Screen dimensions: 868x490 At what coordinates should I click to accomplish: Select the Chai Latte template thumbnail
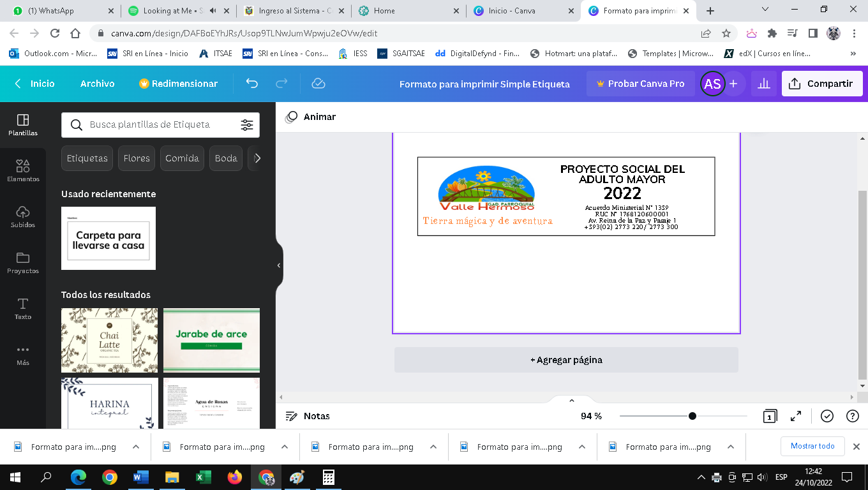point(109,340)
